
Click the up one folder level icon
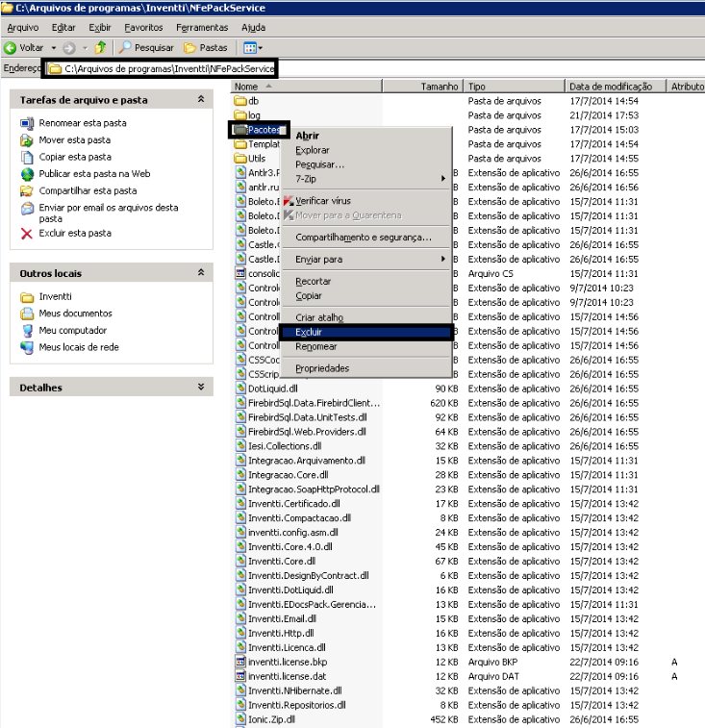100,47
